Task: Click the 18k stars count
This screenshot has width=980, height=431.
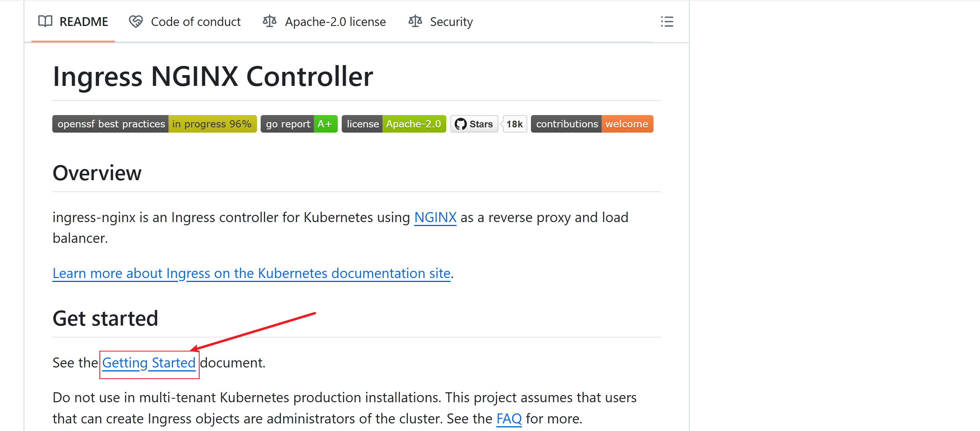Action: (515, 124)
